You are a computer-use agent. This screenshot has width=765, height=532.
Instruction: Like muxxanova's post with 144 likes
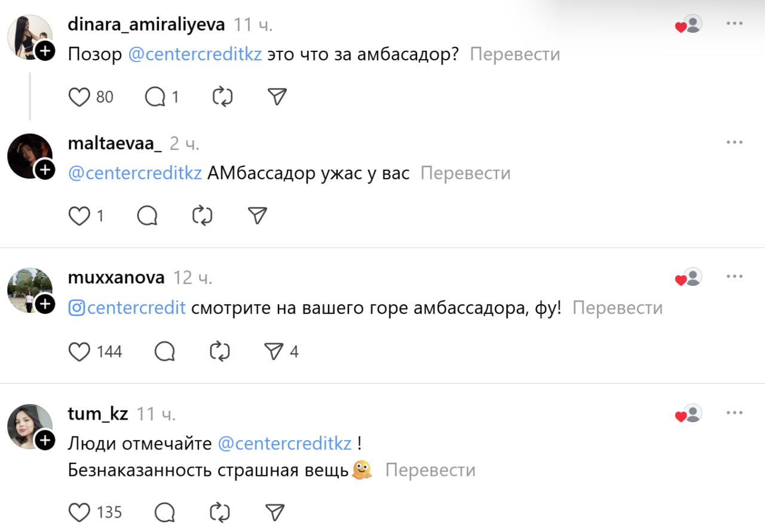(79, 352)
